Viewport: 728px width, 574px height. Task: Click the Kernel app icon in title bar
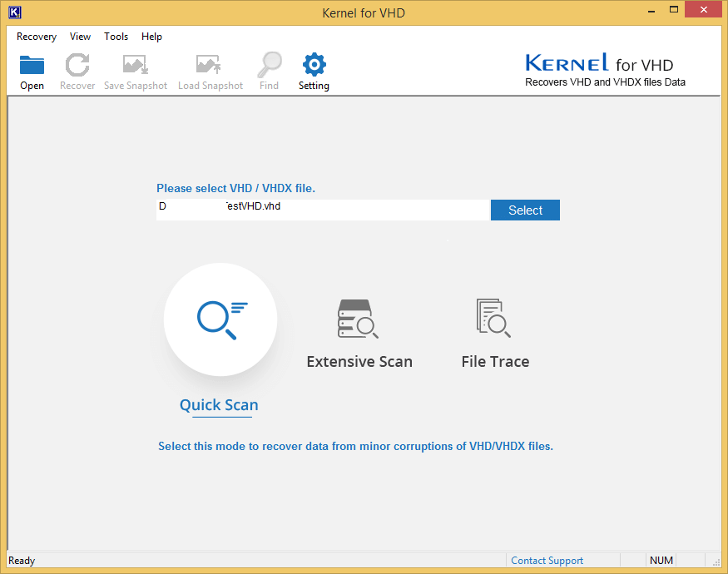[15, 12]
